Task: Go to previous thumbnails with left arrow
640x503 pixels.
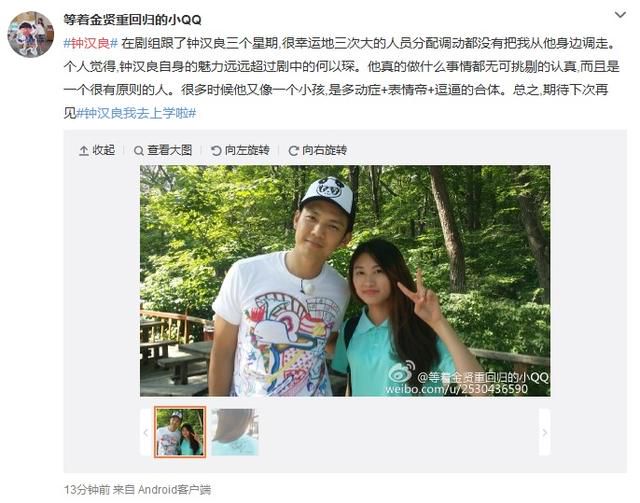Action: [146, 432]
